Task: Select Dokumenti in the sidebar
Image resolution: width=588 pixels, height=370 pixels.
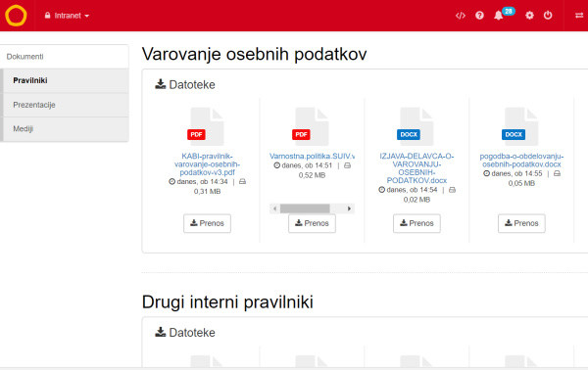Action: 65,57
